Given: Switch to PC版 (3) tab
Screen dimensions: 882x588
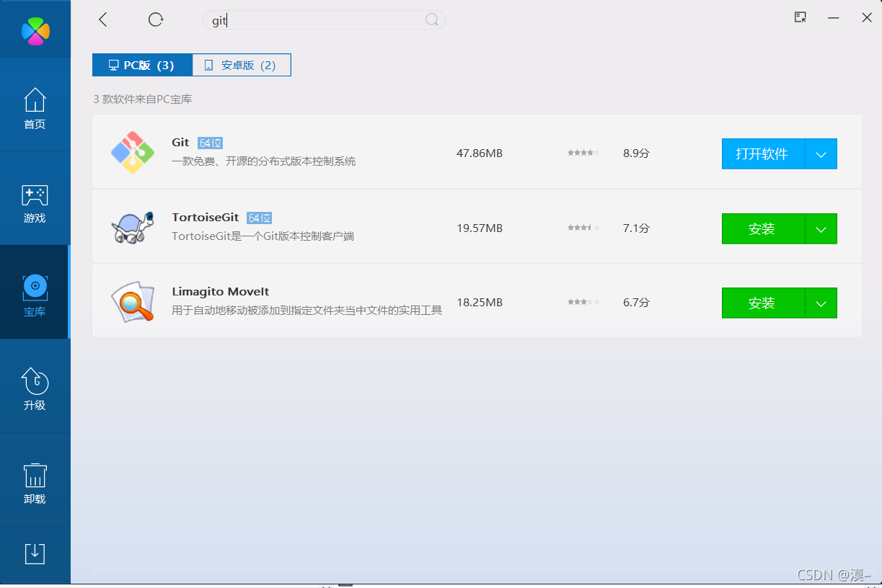Looking at the screenshot, I should coord(142,65).
